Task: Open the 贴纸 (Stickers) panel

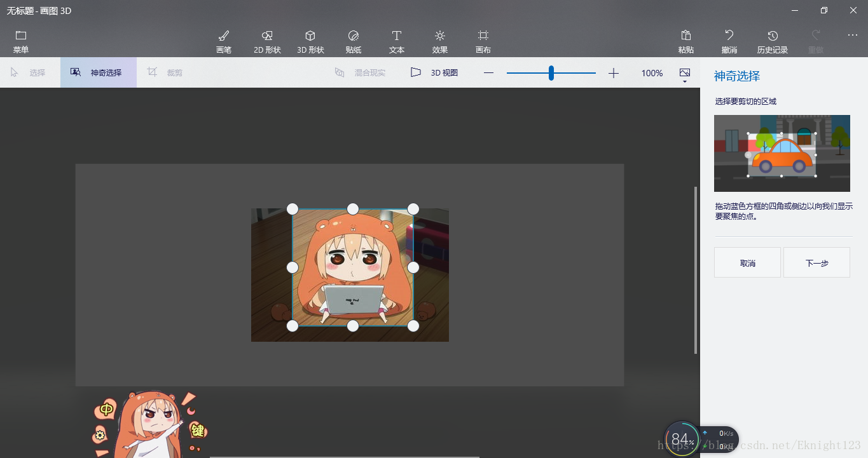Action: tap(354, 41)
